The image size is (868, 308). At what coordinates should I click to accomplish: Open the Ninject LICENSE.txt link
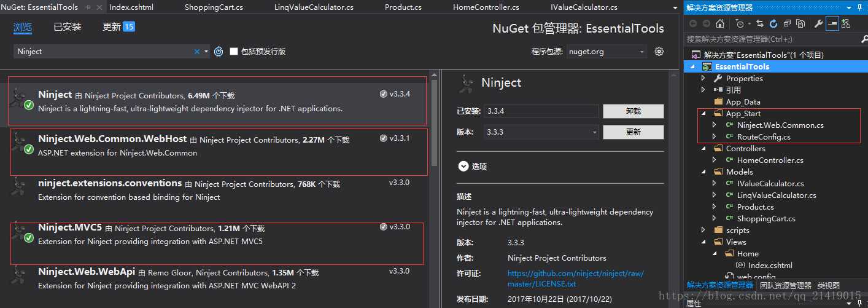pyautogui.click(x=575, y=278)
